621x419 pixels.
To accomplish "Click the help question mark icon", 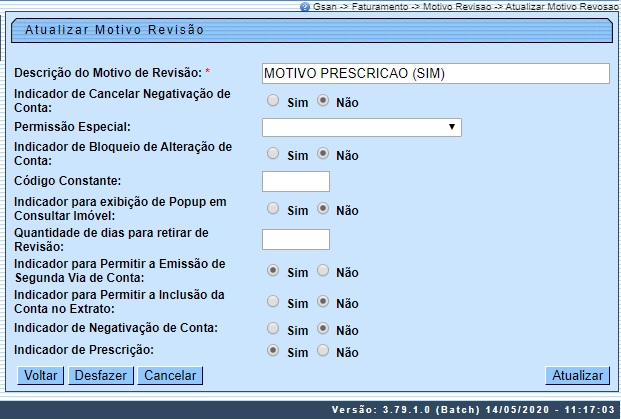I will [x=304, y=7].
